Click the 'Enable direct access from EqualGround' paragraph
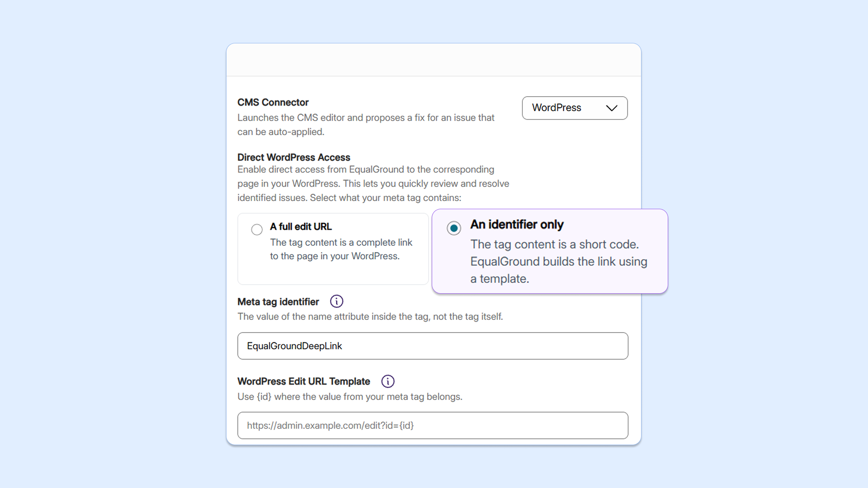The height and width of the screenshot is (488, 868). pos(373,183)
